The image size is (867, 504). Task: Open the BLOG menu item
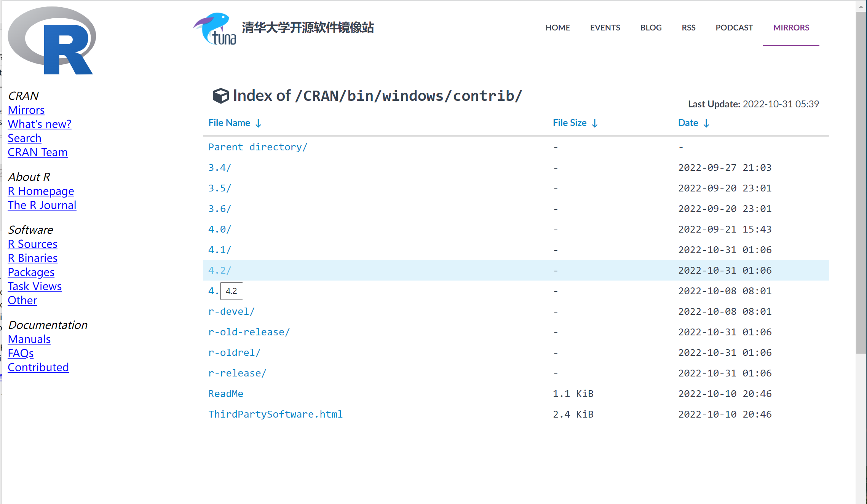pos(651,27)
